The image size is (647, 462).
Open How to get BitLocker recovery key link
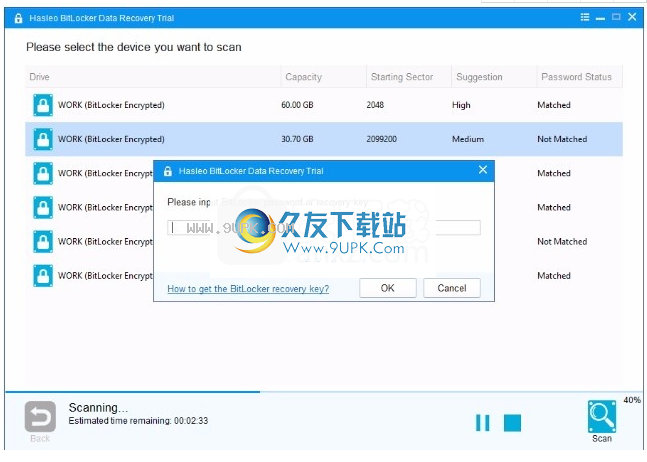(x=248, y=289)
